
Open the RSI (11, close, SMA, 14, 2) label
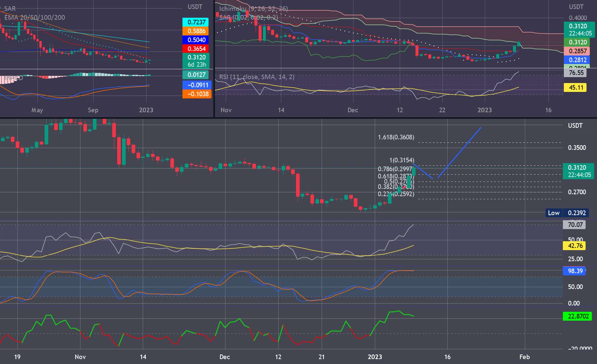257,77
